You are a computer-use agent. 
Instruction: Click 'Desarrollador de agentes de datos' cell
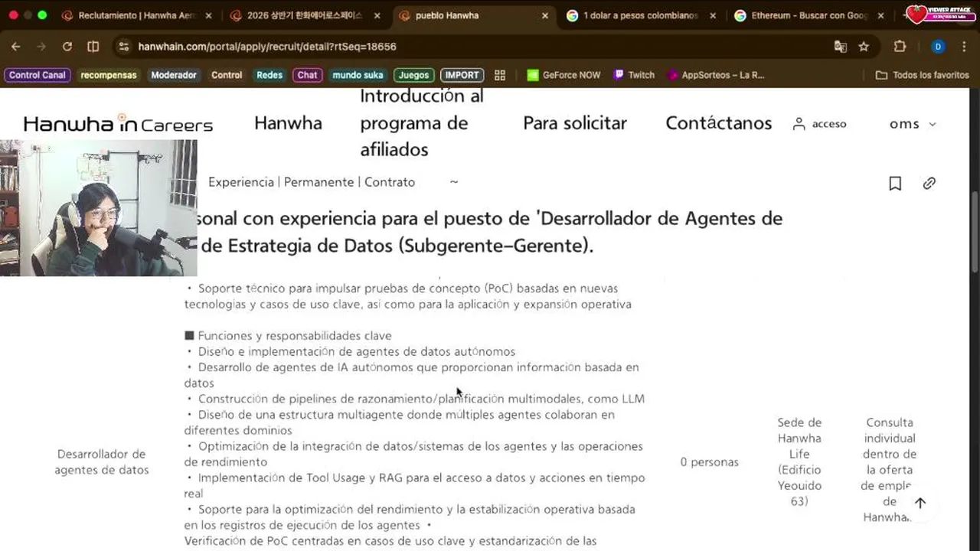click(x=102, y=462)
